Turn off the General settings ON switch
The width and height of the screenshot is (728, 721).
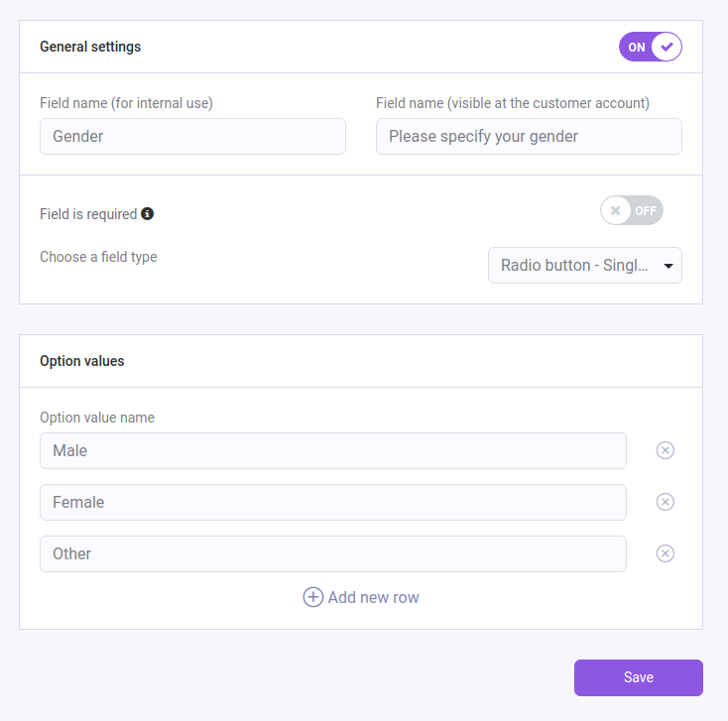[x=651, y=47]
